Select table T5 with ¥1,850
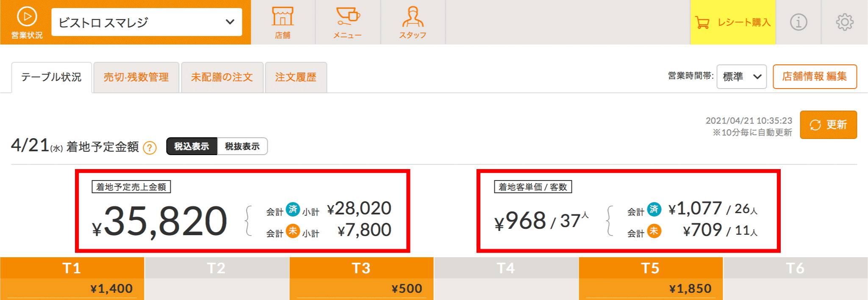Screen dimensions: 868x300 (x=650, y=278)
